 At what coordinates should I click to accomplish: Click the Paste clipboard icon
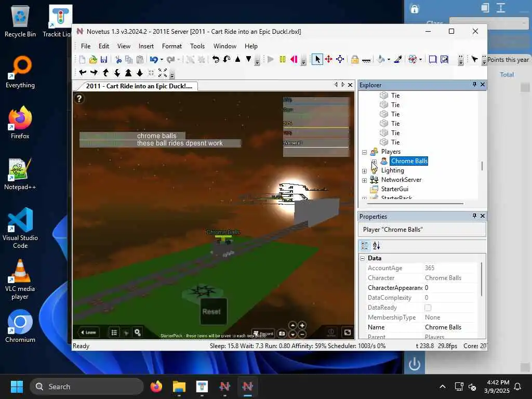coord(140,60)
